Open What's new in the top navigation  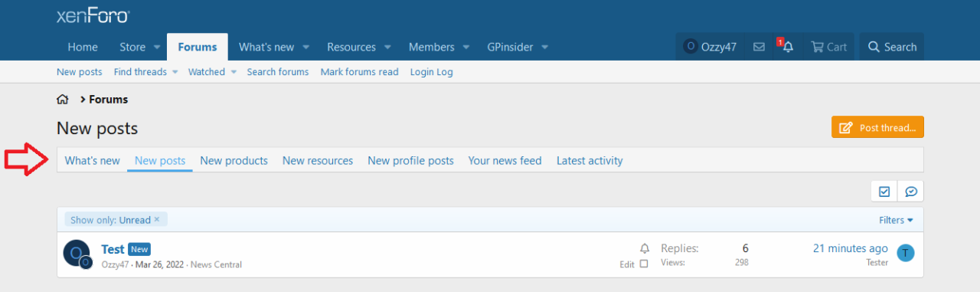coord(266,47)
